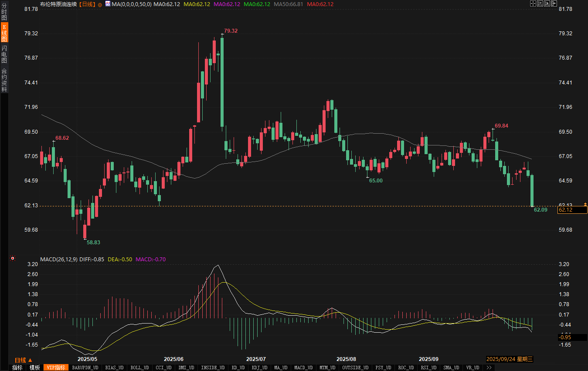
Task: Show more indicators with the >> arrow
Action: point(489,368)
